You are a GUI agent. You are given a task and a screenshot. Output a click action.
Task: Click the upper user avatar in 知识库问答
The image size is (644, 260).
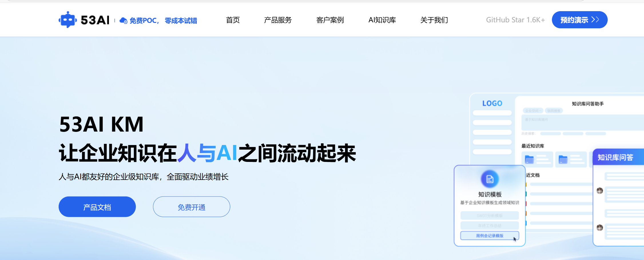[x=600, y=191]
